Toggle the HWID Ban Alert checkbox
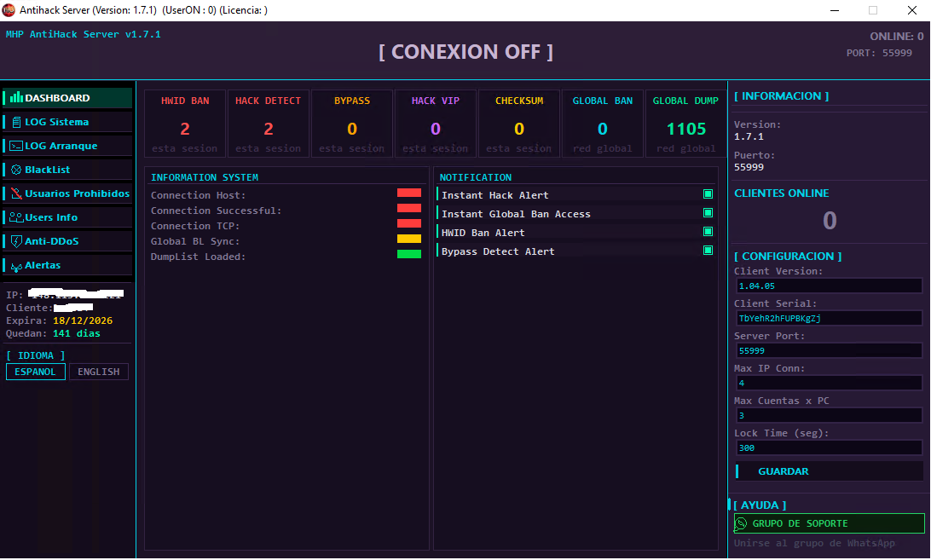This screenshot has width=931, height=560. point(708,232)
